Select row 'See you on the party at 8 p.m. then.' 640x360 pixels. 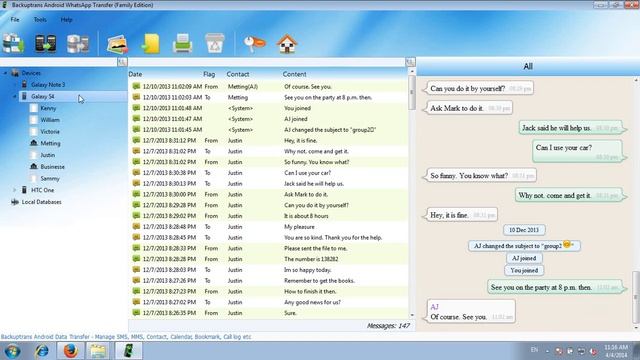[x=269, y=98]
